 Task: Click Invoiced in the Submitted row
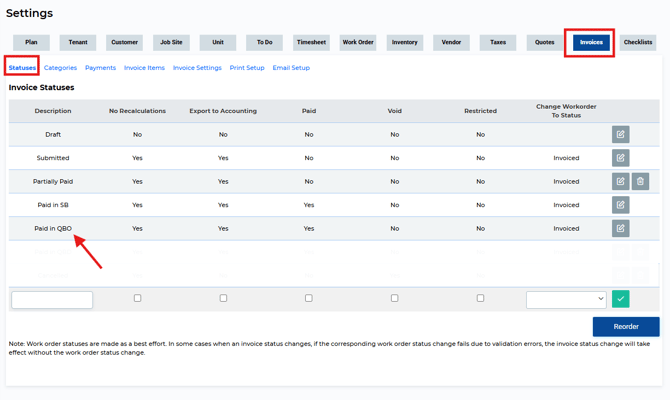click(x=566, y=158)
